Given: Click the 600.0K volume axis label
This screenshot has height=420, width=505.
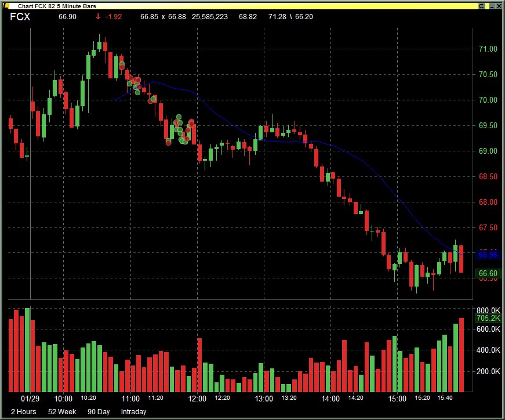Looking at the screenshot, I should 488,329.
